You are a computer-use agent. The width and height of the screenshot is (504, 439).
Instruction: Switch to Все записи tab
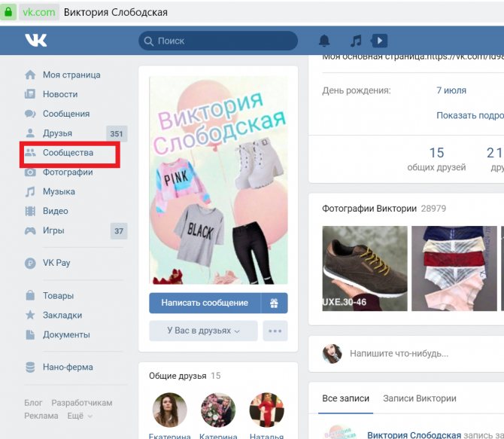pos(345,398)
